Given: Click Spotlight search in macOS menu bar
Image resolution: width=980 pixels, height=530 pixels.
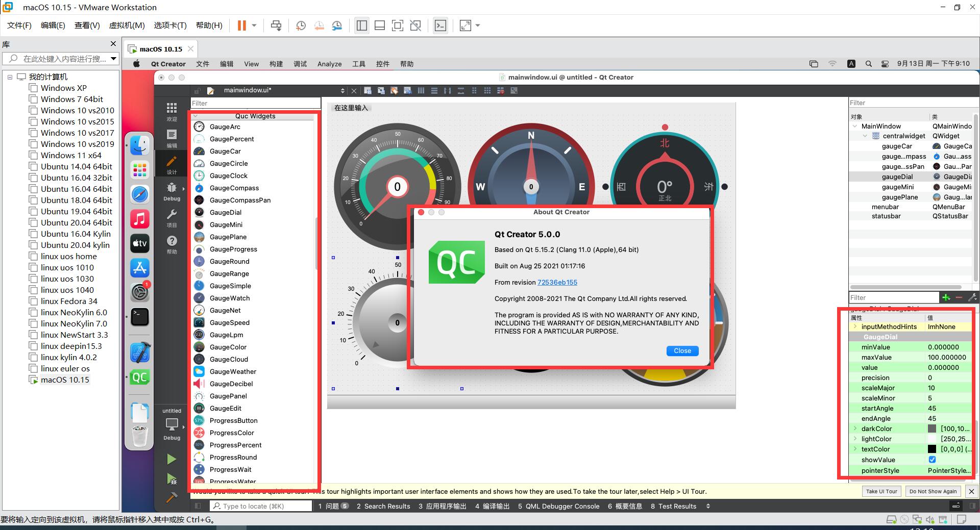Looking at the screenshot, I should coord(868,64).
